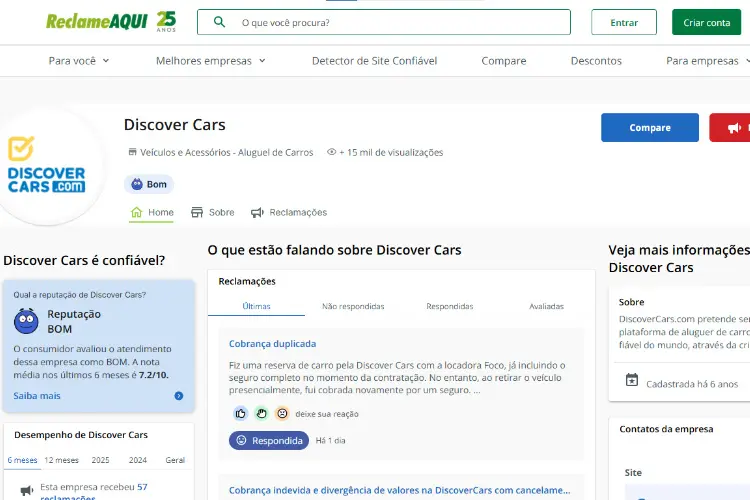The image size is (750, 500).
Task: Expand the Para empresas dropdown
Action: [x=708, y=61]
